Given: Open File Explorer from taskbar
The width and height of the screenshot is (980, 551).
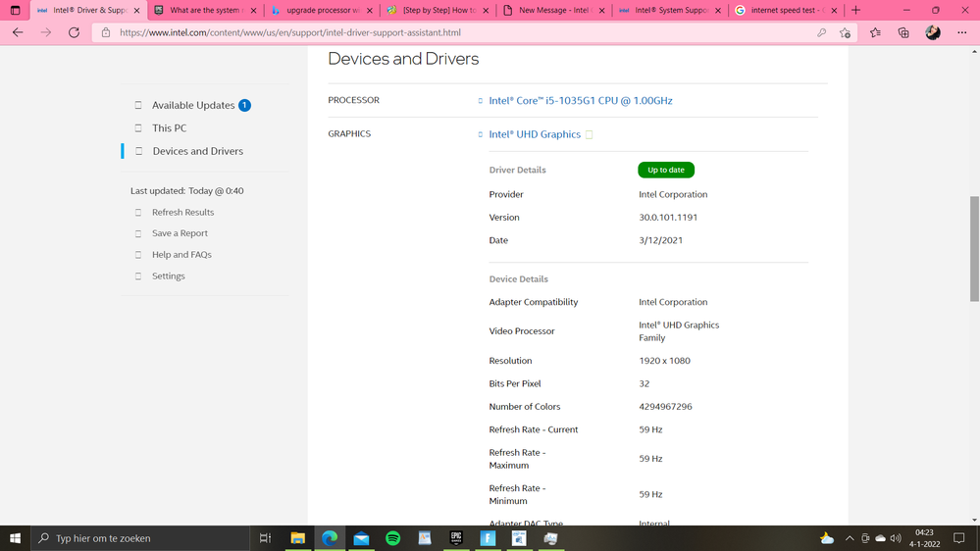Looking at the screenshot, I should (x=297, y=538).
